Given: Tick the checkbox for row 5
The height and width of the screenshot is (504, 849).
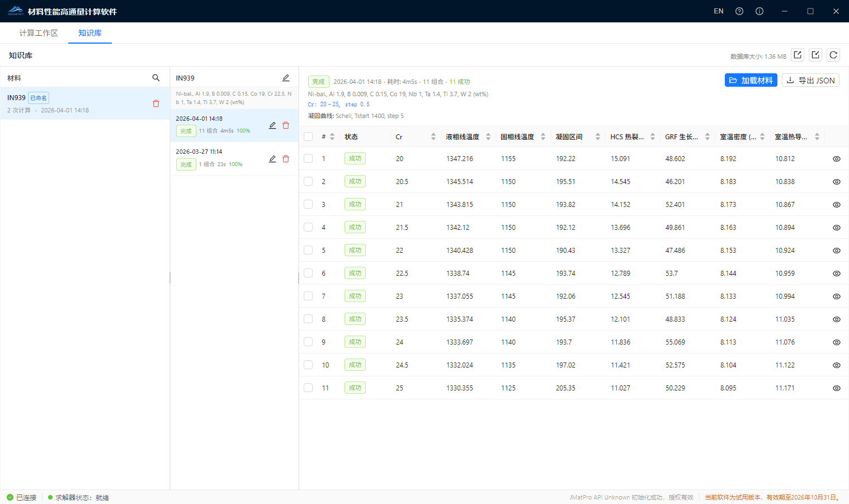Looking at the screenshot, I should coord(308,250).
